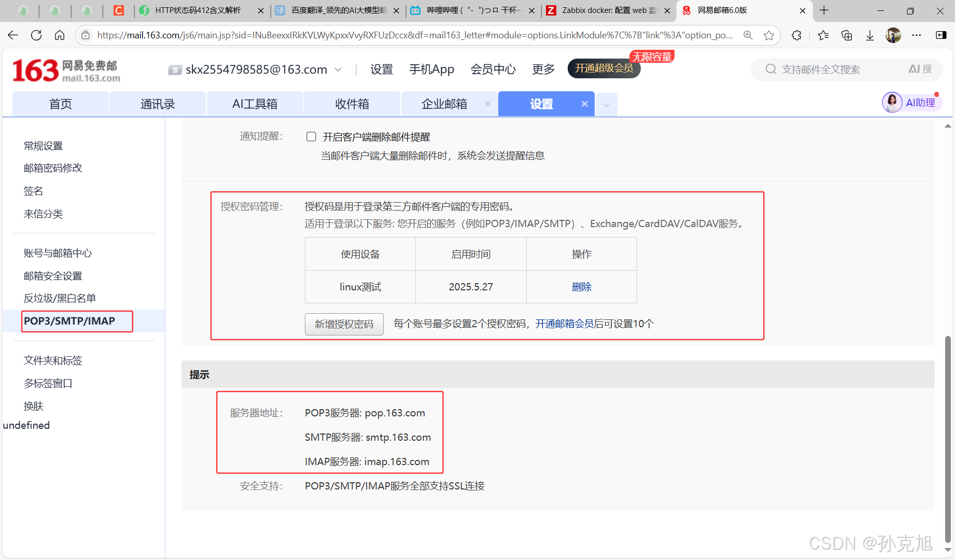Viewport: 955px width, 560px height.
Task: Open the browser extensions puzzle icon
Action: (x=797, y=35)
